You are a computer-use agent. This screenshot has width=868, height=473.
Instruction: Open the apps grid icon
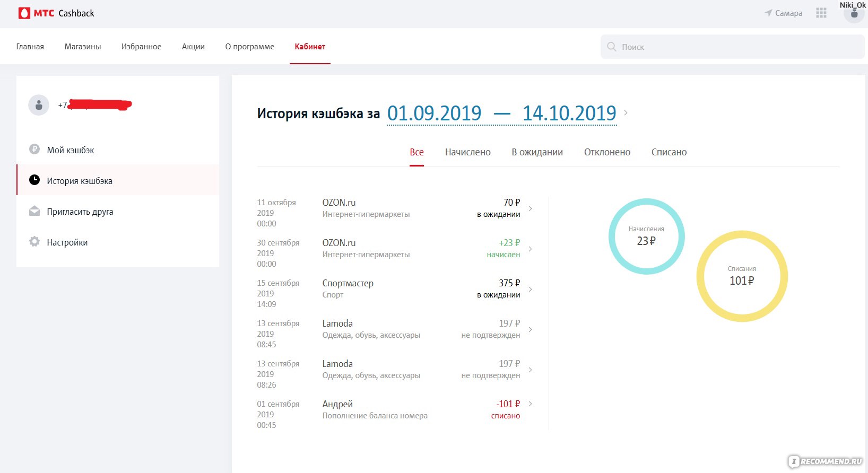point(821,13)
